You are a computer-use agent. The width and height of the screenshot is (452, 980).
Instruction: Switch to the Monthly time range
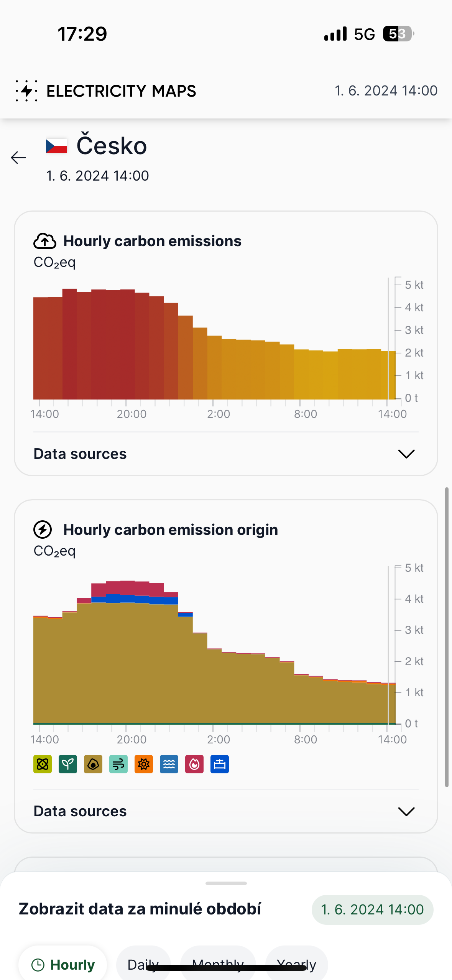[x=218, y=964]
